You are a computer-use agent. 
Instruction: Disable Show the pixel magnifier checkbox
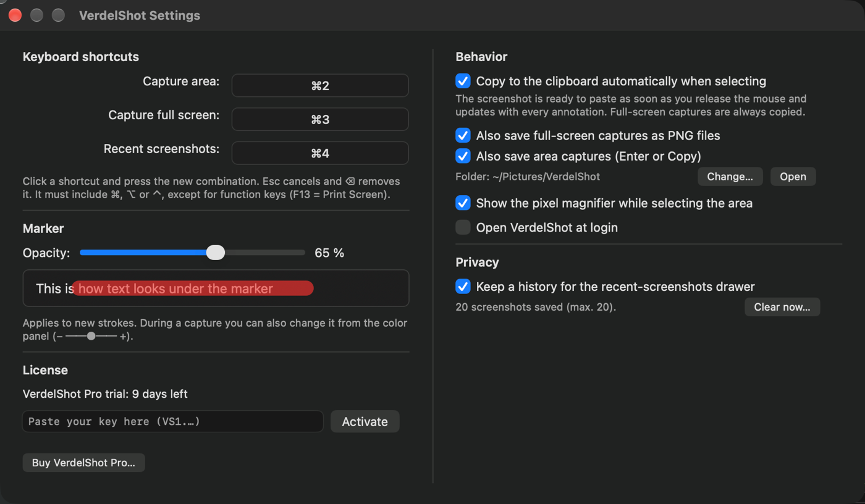tap(463, 203)
